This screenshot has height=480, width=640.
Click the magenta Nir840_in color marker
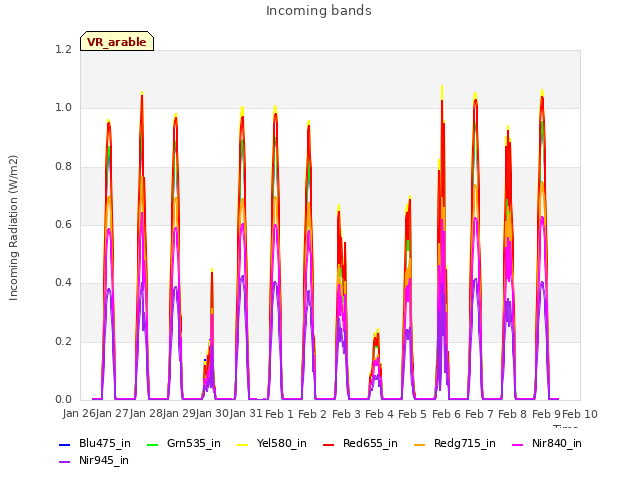tap(518, 444)
